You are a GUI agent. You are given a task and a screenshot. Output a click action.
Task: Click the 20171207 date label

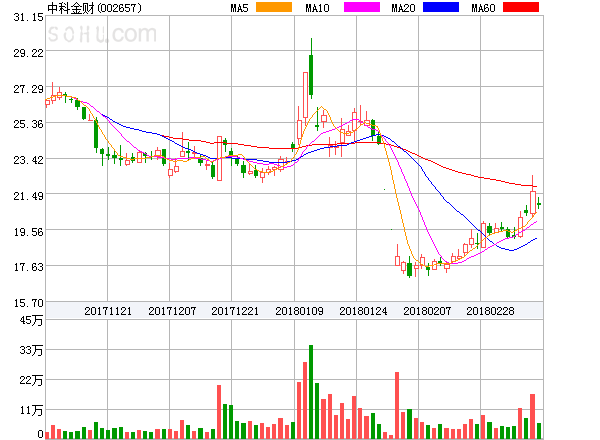pyautogui.click(x=172, y=311)
